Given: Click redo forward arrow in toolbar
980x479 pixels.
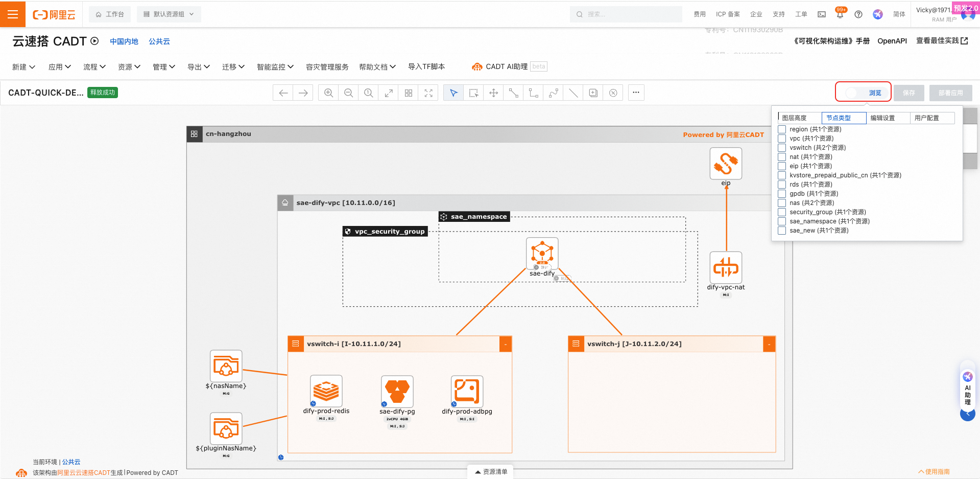Looking at the screenshot, I should tap(303, 93).
